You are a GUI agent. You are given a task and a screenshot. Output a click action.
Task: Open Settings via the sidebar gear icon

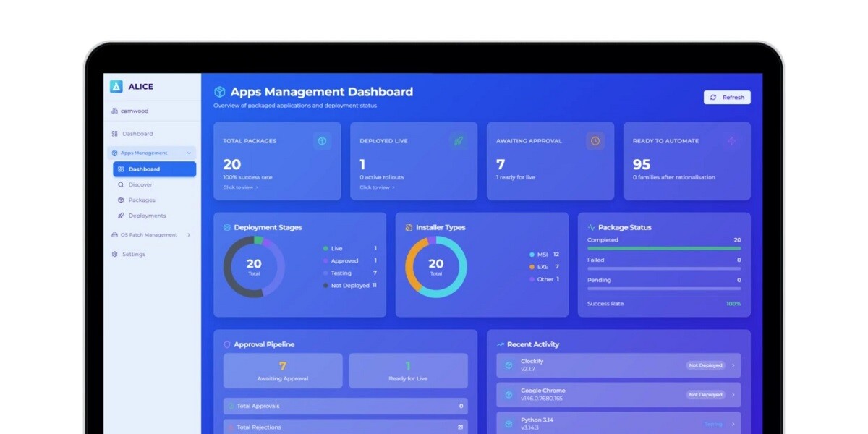click(115, 254)
